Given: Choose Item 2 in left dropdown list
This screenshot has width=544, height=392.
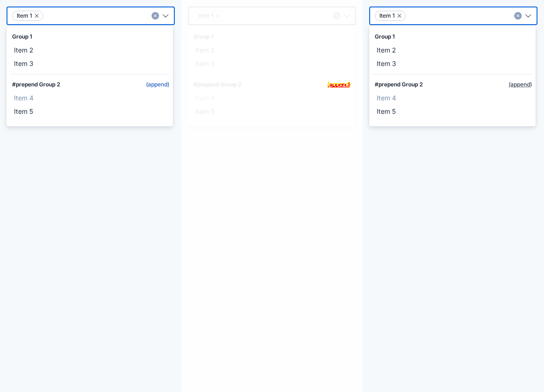Looking at the screenshot, I should click(90, 50).
